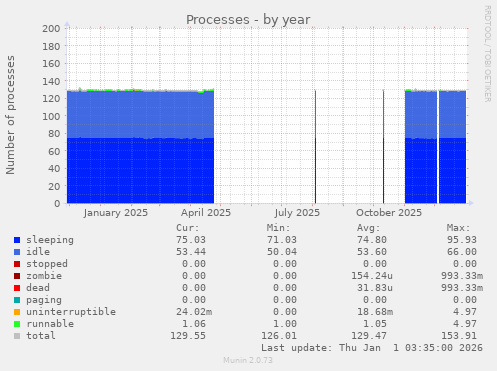Select sleeping maximum value 95.93

click(462, 240)
